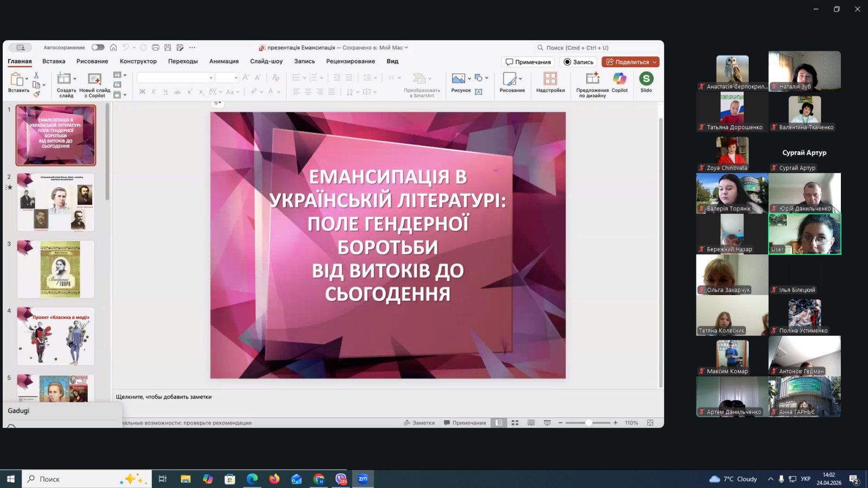868x488 pixels.
Task: Fit slide to window icon
Action: (x=650, y=423)
